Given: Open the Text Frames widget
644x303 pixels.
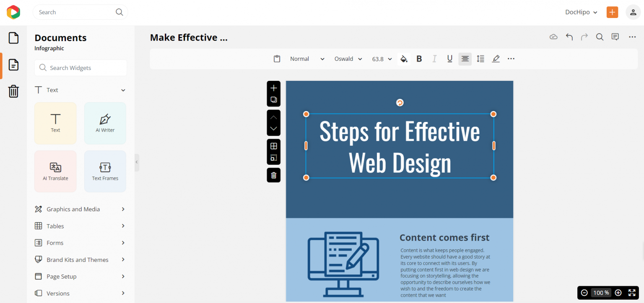Looking at the screenshot, I should (105, 171).
